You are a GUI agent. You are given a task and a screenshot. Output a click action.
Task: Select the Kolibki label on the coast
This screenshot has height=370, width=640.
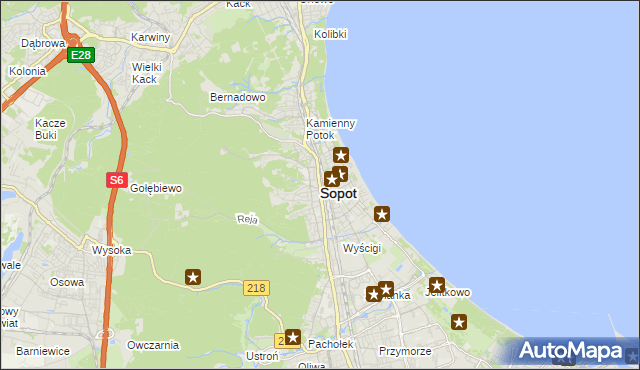coord(330,34)
